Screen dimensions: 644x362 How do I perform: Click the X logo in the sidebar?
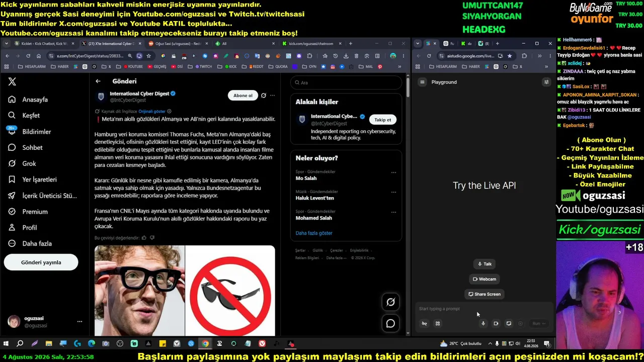(13, 81)
